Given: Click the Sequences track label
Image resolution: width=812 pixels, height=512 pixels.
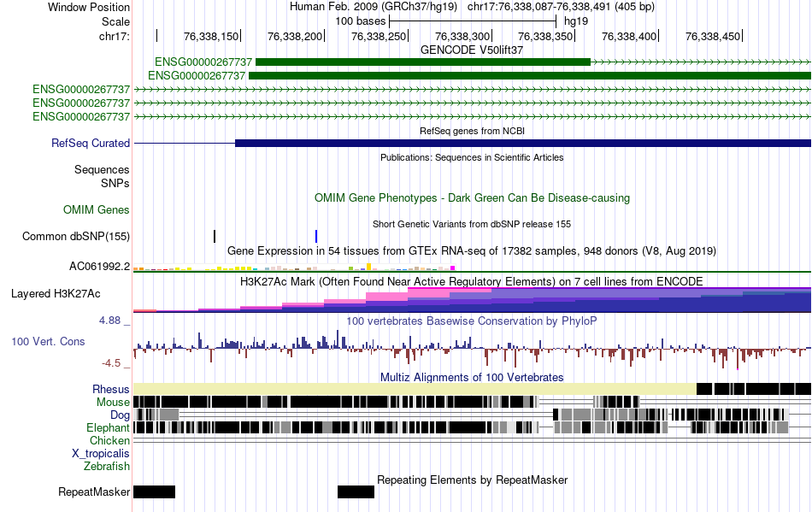Looking at the screenshot, I should (x=102, y=170).
